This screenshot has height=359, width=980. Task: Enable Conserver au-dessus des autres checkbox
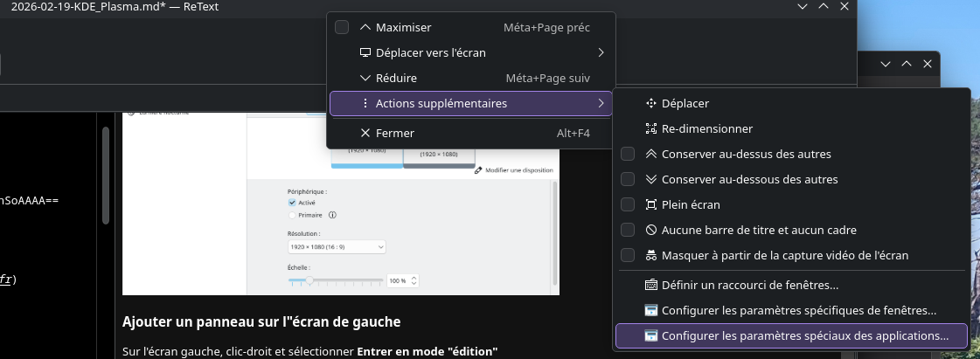point(627,154)
